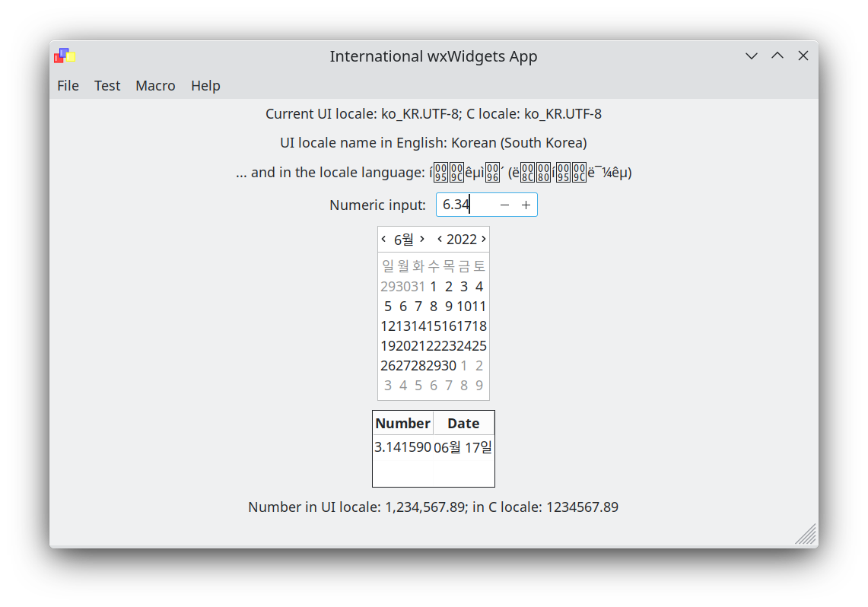Screen dimensions: 868x607
Task: Select June 8 in the calendar
Action: [x=434, y=307]
